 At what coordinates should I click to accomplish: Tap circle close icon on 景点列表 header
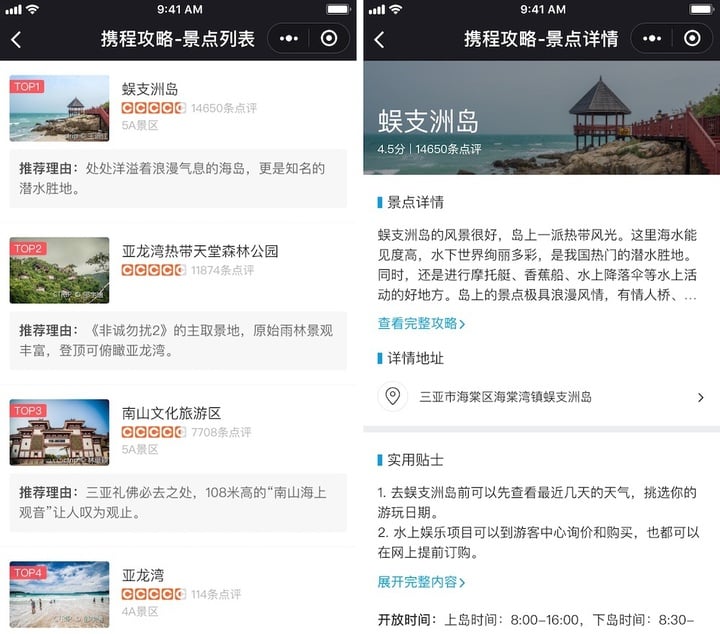[x=329, y=39]
